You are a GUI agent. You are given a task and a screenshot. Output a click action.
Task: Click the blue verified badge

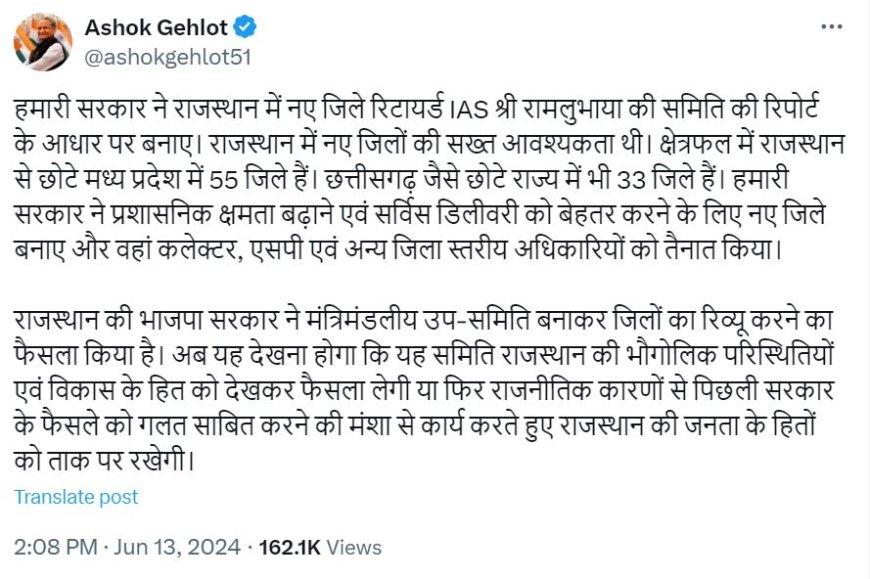(249, 28)
